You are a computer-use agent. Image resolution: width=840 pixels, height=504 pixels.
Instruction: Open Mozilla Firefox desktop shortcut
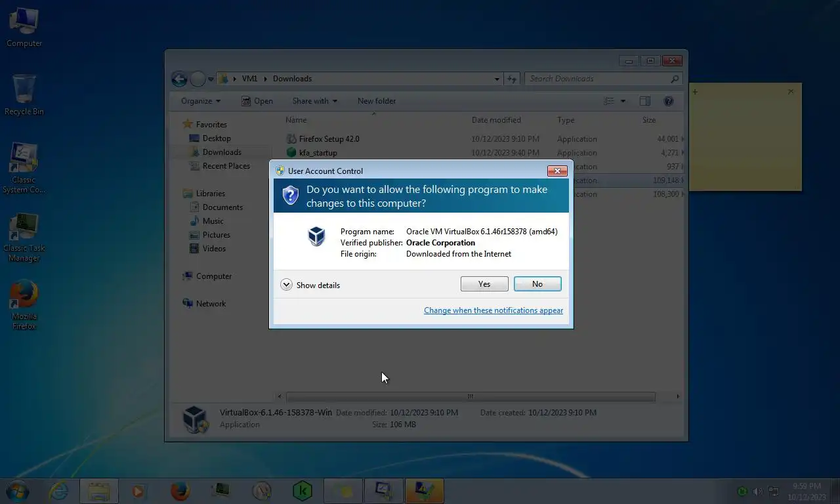click(24, 305)
